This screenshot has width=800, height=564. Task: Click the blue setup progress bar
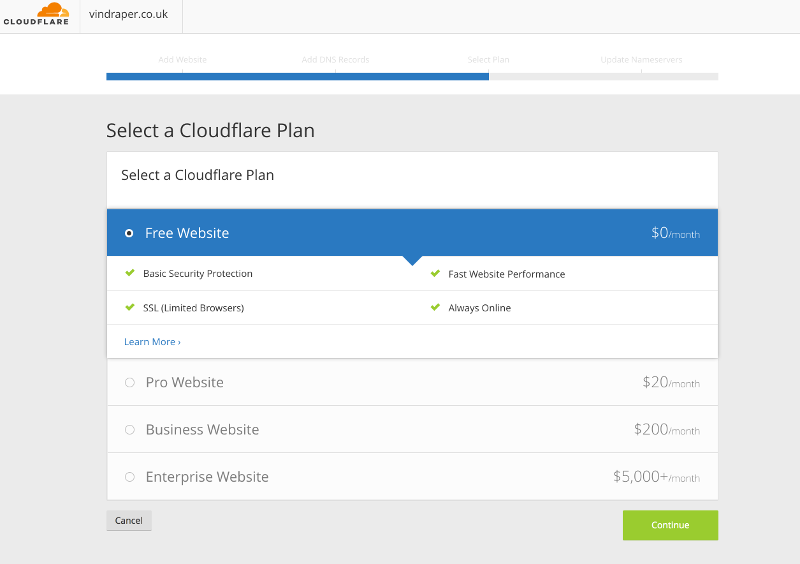click(297, 76)
